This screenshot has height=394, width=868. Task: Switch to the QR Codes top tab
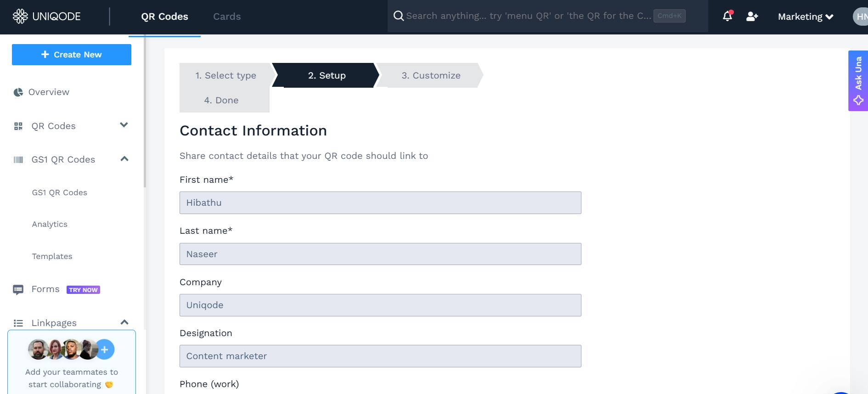point(164,17)
